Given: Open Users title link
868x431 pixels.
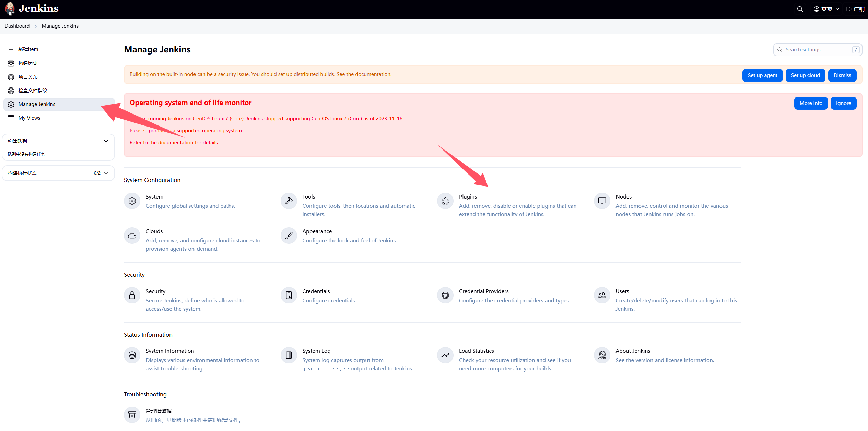Looking at the screenshot, I should click(622, 291).
